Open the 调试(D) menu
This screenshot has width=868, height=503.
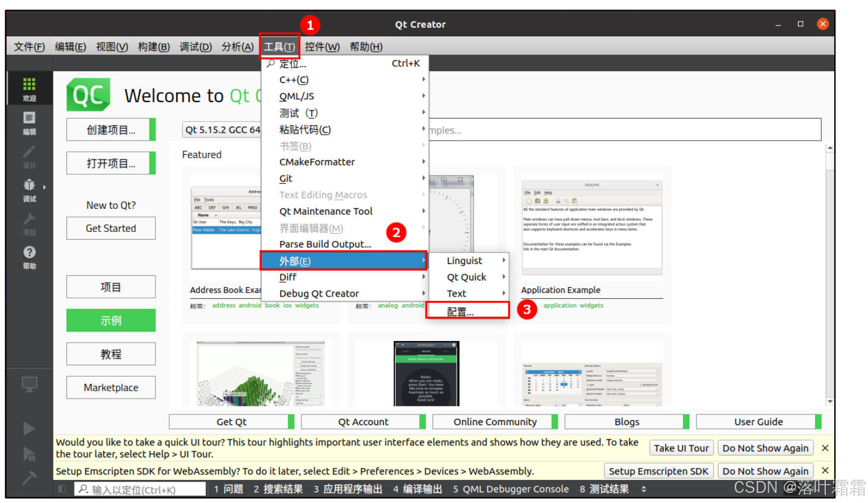pos(195,47)
